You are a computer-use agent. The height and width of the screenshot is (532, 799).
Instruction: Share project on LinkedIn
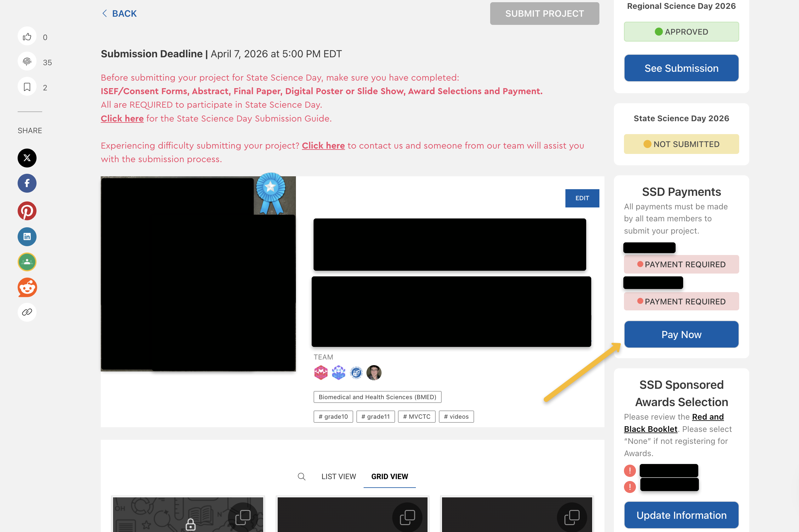[x=27, y=236]
